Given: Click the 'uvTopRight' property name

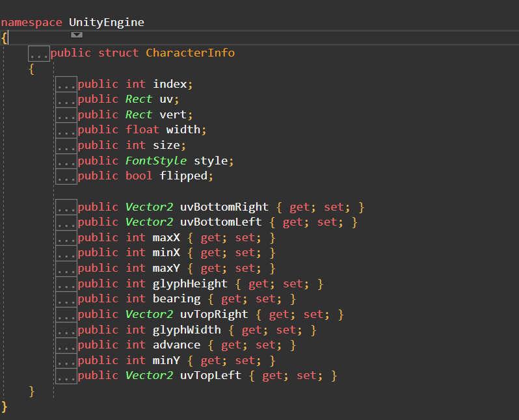Looking at the screenshot, I should [x=214, y=315].
